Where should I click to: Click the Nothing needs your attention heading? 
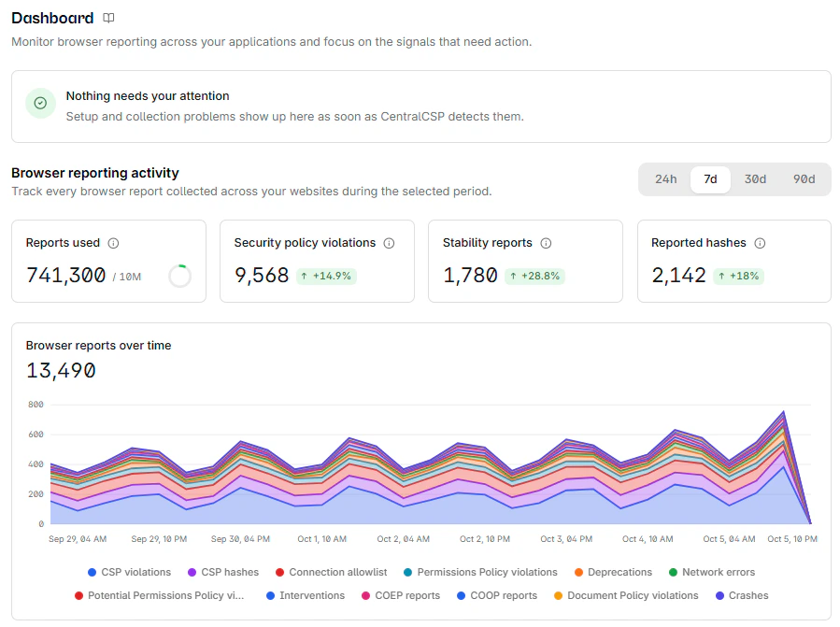148,96
